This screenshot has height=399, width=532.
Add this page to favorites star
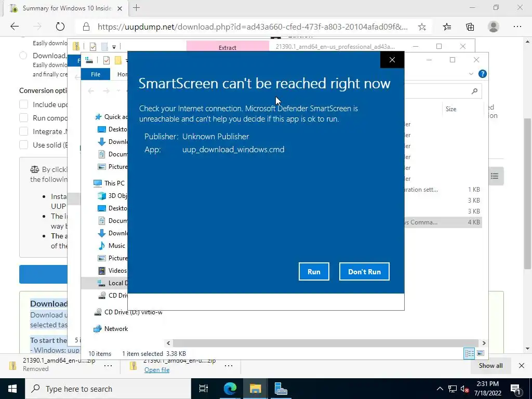422,27
